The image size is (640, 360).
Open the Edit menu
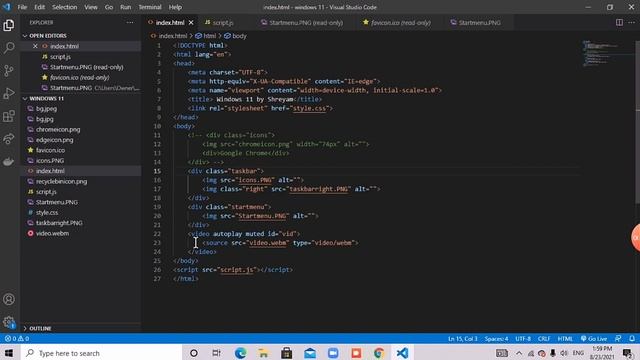click(40, 7)
